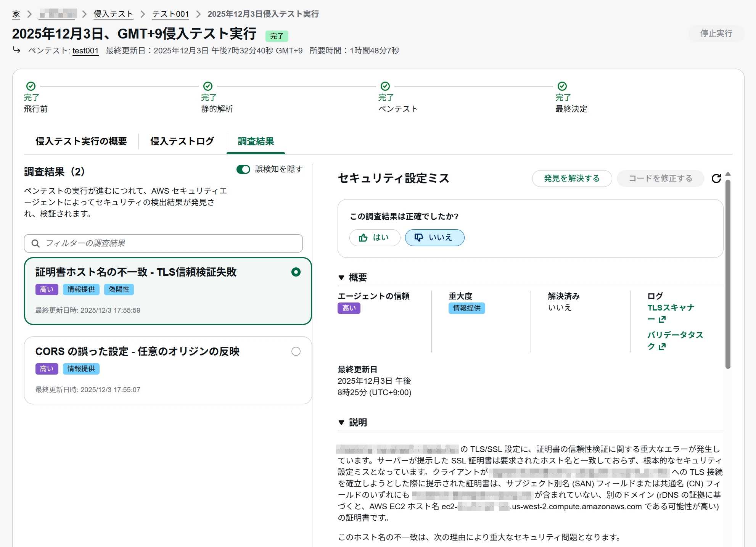Click the search magnifier icon in filter box
Screen dimensions: 756x547
[x=35, y=243]
